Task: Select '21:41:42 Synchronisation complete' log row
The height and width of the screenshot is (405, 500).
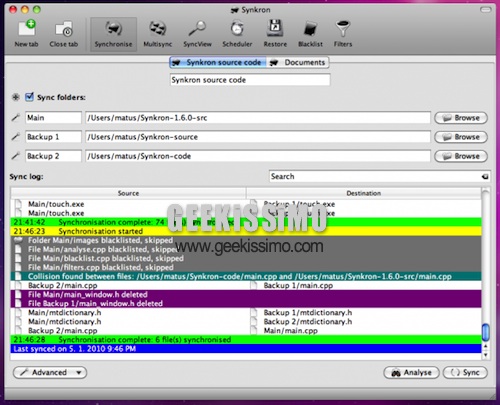Action: (246, 222)
